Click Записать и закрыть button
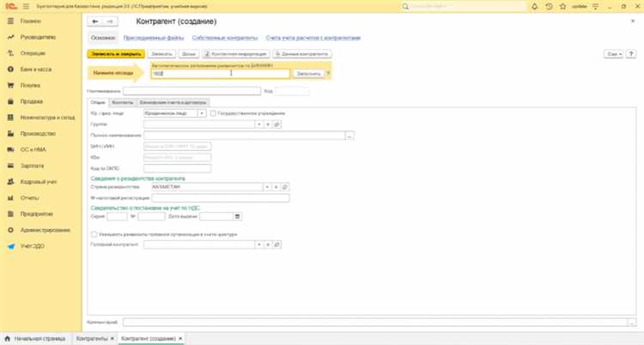644x345 pixels. coord(117,53)
